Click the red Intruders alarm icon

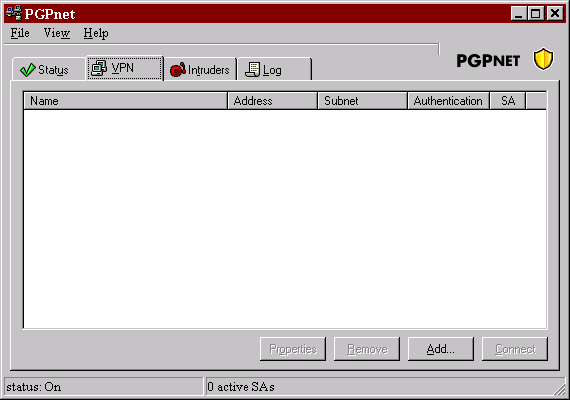click(x=178, y=69)
